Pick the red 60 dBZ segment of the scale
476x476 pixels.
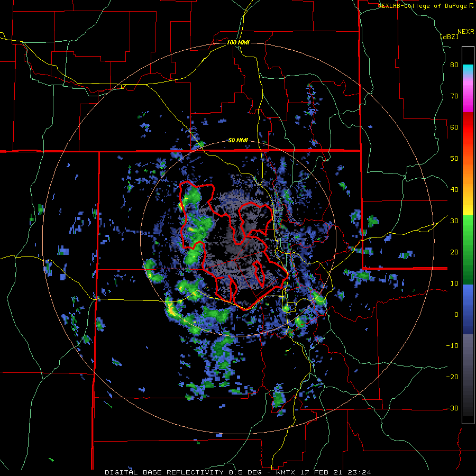tap(468, 127)
